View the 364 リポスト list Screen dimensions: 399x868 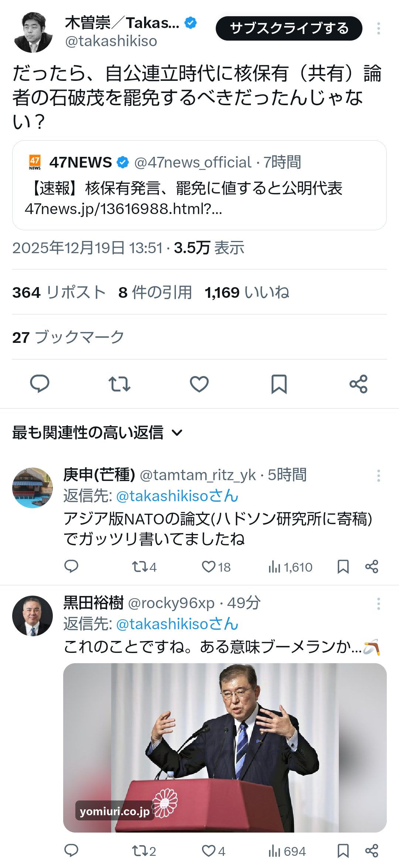59,292
